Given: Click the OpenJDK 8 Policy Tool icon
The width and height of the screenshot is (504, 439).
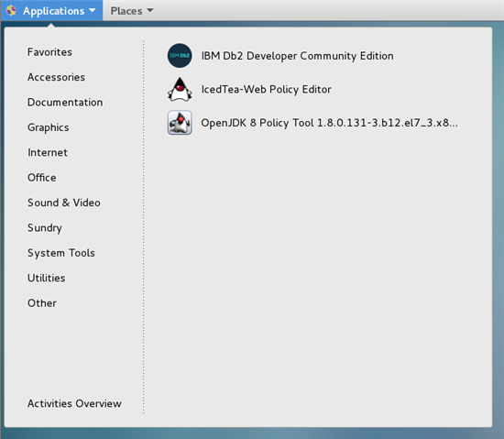Looking at the screenshot, I should click(x=180, y=123).
